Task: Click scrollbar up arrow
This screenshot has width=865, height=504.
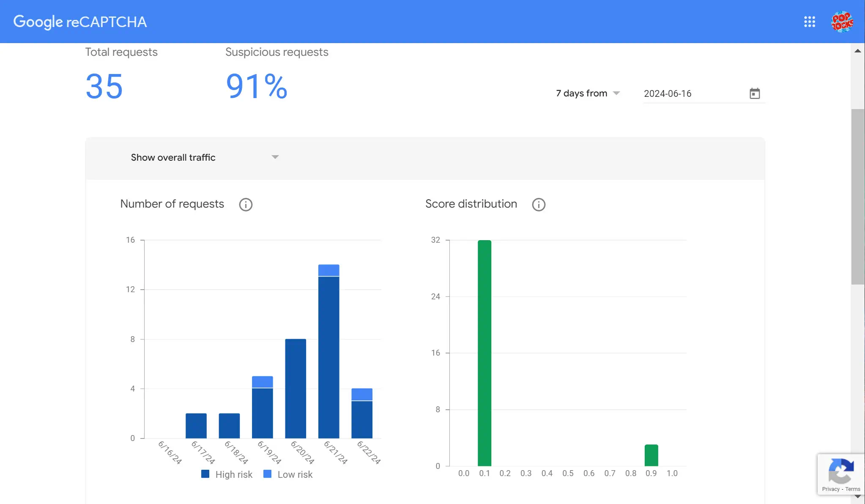Action: (857, 51)
